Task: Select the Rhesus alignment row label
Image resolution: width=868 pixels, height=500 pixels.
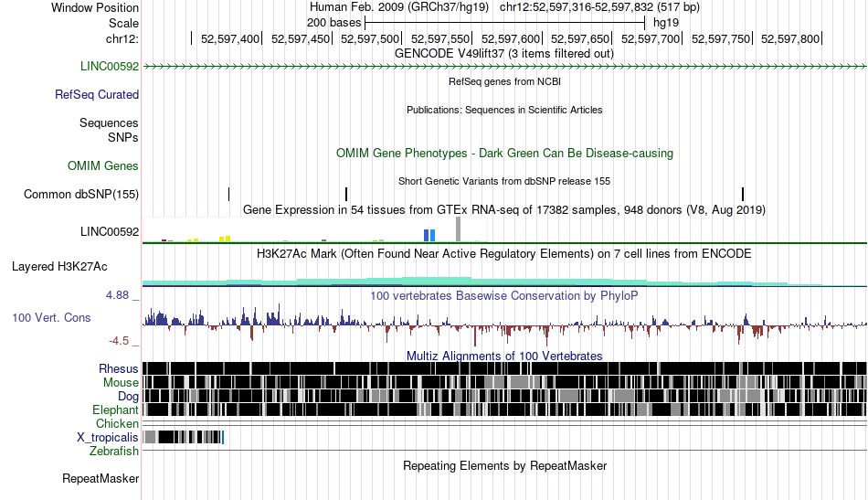Action: pyautogui.click(x=119, y=368)
